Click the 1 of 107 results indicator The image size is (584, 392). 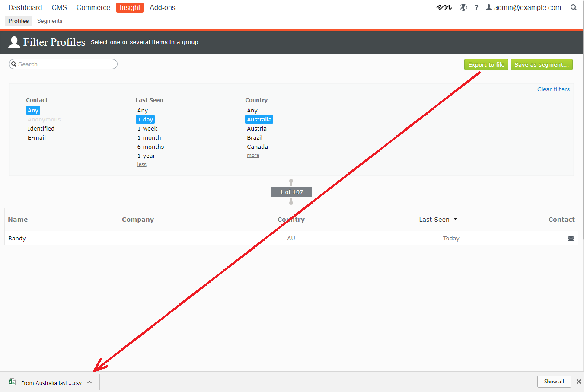coord(291,192)
